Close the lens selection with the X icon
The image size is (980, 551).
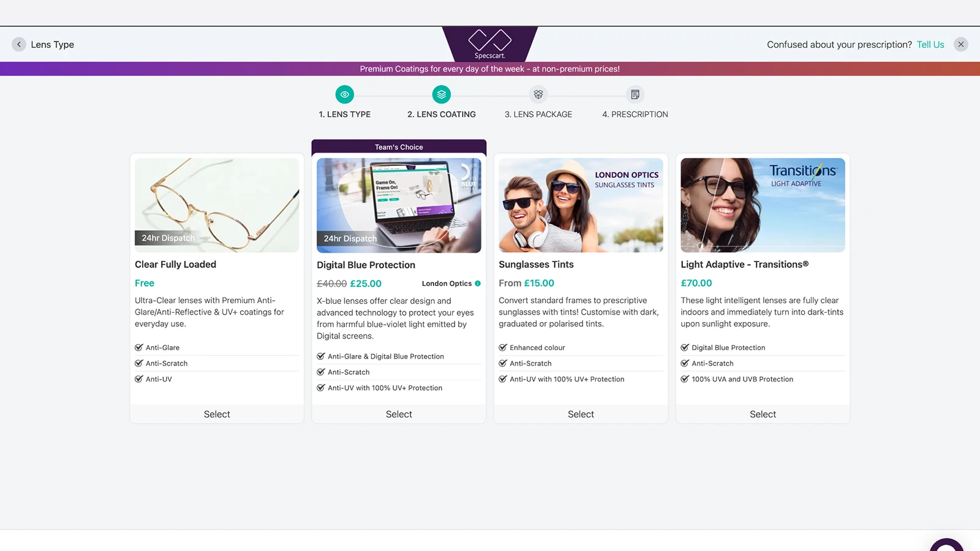tap(960, 45)
